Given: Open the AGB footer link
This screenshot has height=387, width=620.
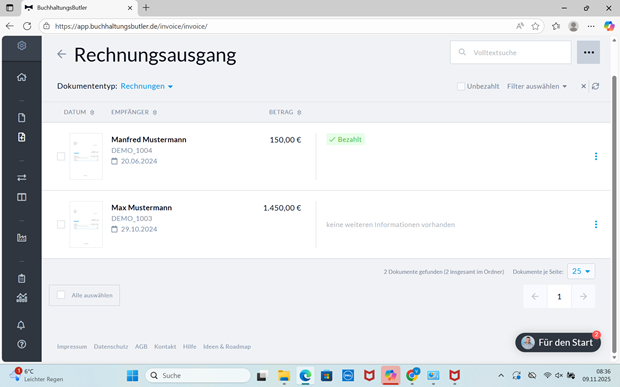Looking at the screenshot, I should 141,347.
